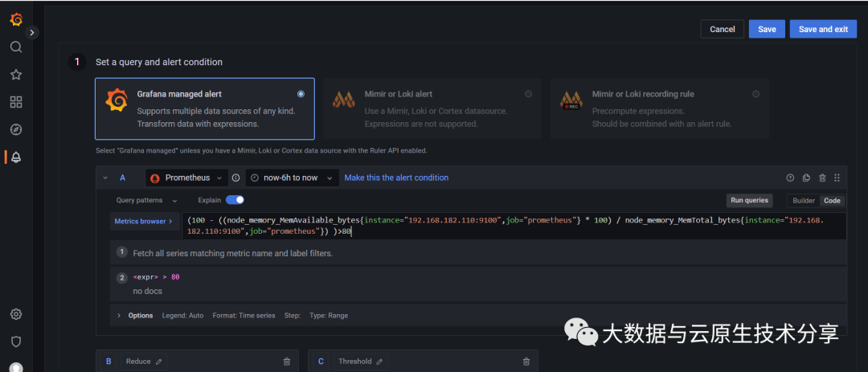Select Mimir or Loki alert radio
The image size is (868, 372).
click(x=528, y=94)
